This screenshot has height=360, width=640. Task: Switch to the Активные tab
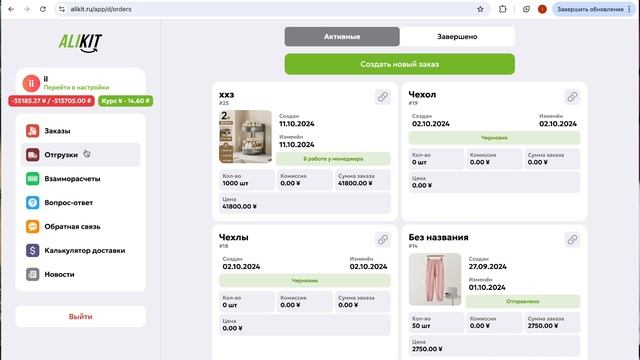(342, 37)
